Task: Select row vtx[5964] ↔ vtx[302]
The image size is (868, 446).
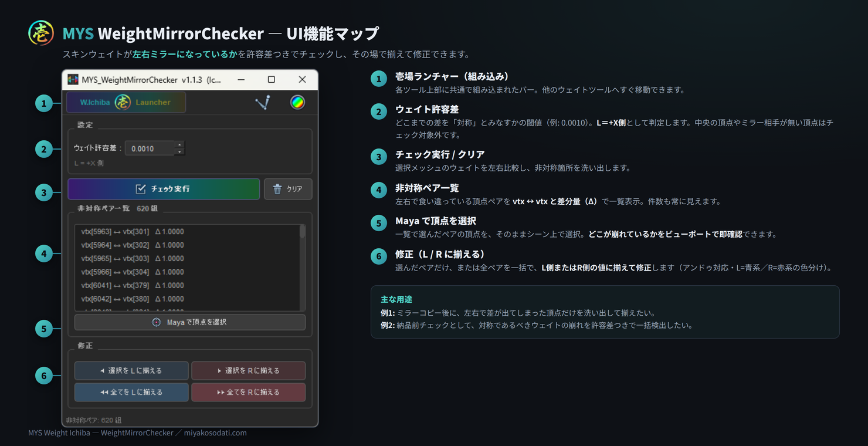Action: (187, 245)
